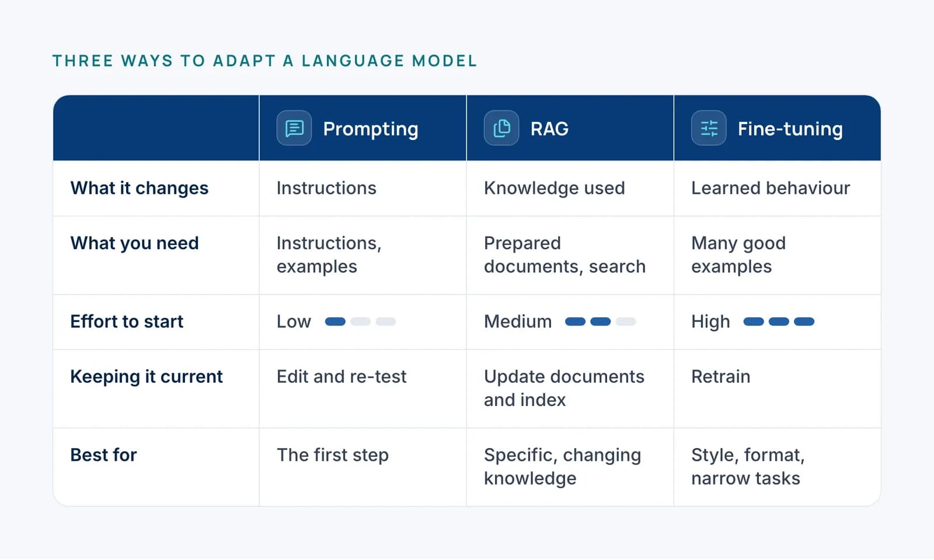The width and height of the screenshot is (934, 560).
Task: Click the RAG documents icon
Action: click(x=501, y=128)
